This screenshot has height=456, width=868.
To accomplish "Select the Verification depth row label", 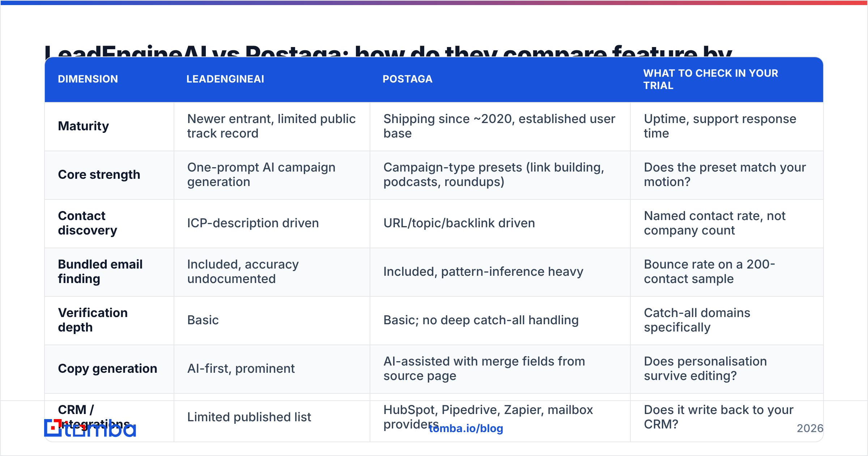I will [x=93, y=320].
